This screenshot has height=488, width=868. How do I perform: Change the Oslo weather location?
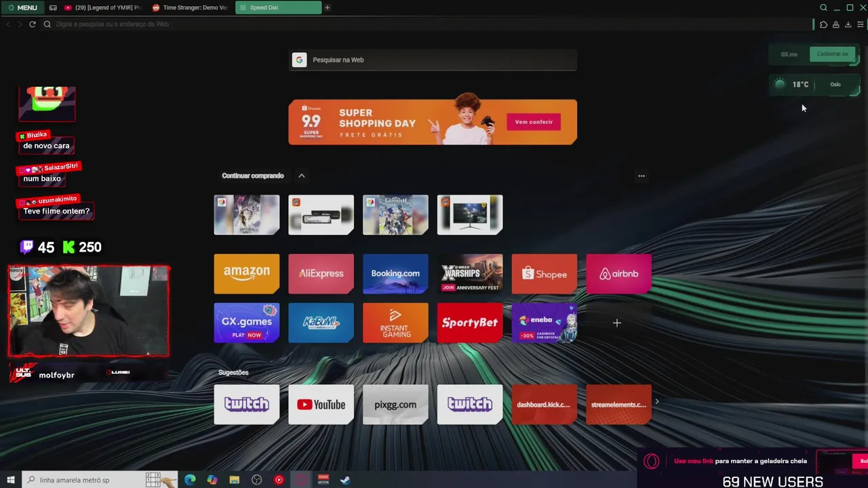coord(835,85)
